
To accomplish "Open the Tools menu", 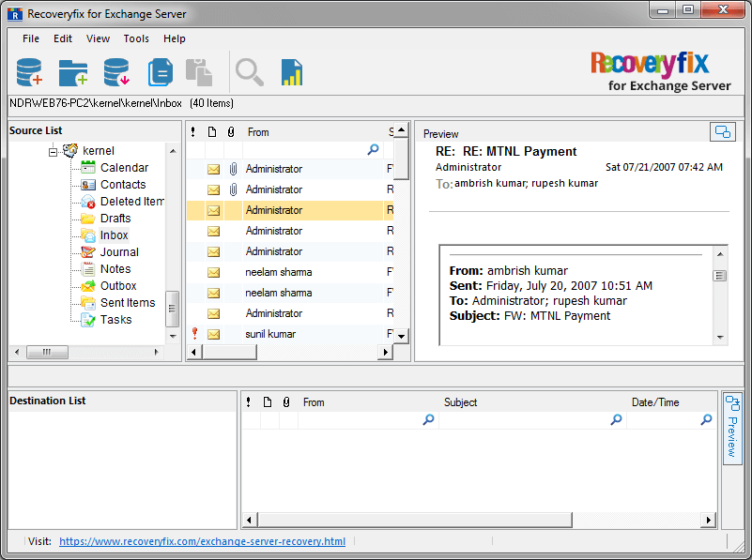I will 136,38.
